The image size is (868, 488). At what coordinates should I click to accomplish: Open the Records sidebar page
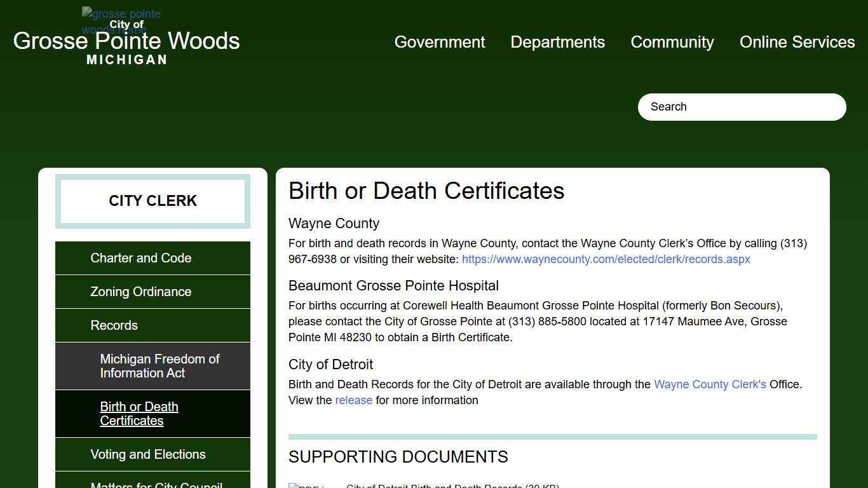(114, 325)
